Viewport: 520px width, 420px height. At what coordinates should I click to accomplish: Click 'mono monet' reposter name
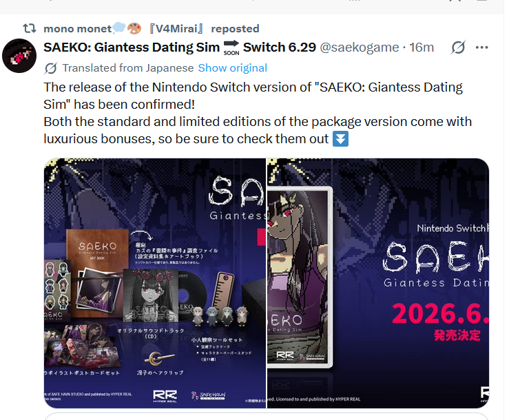click(78, 29)
